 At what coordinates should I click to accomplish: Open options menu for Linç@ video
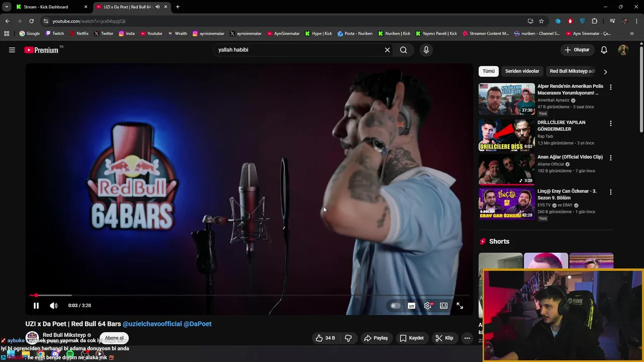(x=611, y=192)
